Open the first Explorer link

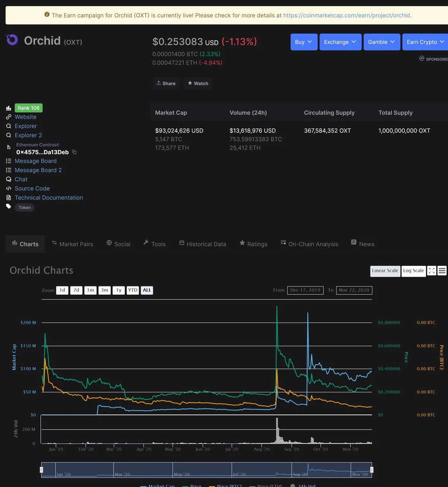tap(26, 126)
